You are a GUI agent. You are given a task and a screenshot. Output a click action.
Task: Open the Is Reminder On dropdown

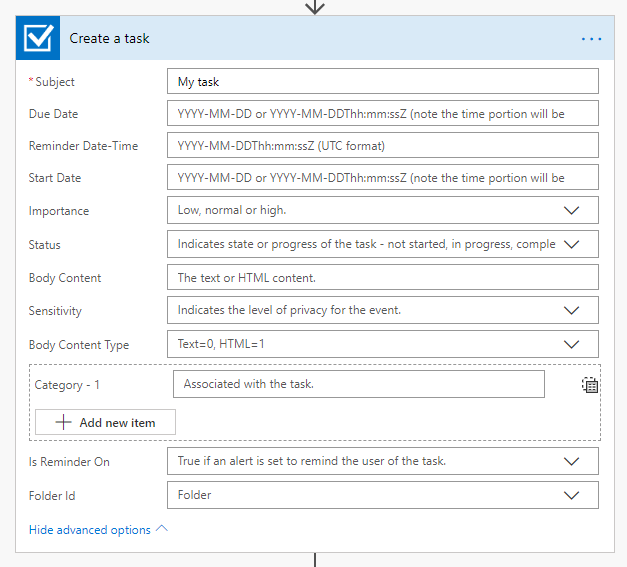point(383,461)
